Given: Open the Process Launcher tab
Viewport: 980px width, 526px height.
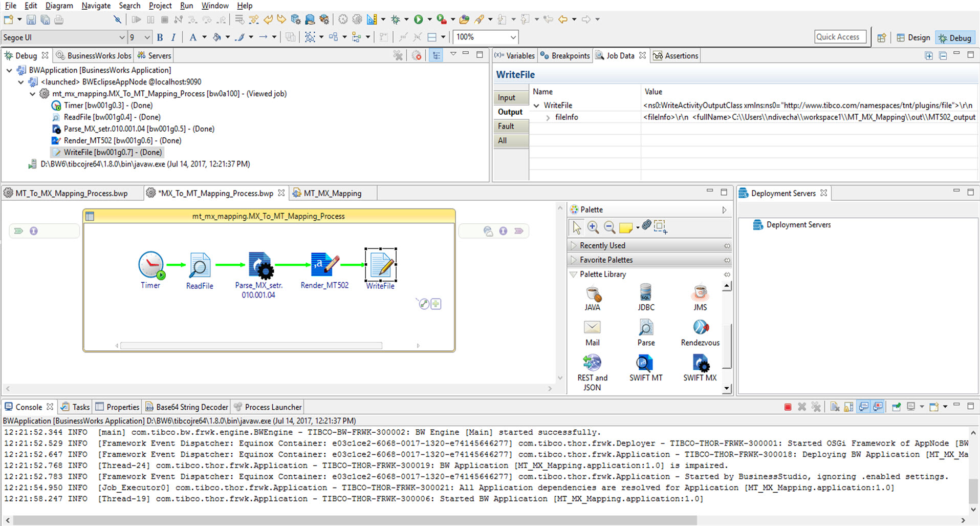Looking at the screenshot, I should click(268, 407).
